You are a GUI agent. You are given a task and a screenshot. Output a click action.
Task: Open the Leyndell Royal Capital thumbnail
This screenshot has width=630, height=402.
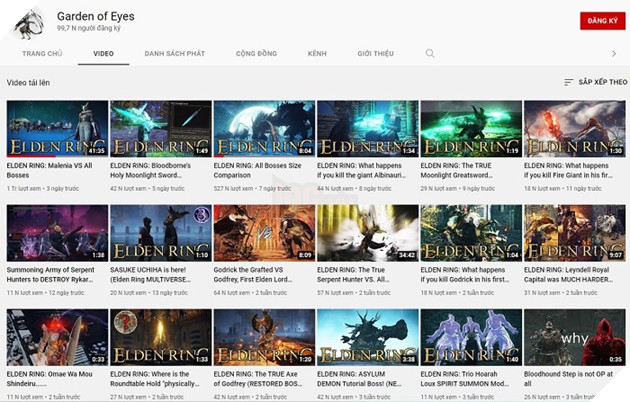(575, 233)
